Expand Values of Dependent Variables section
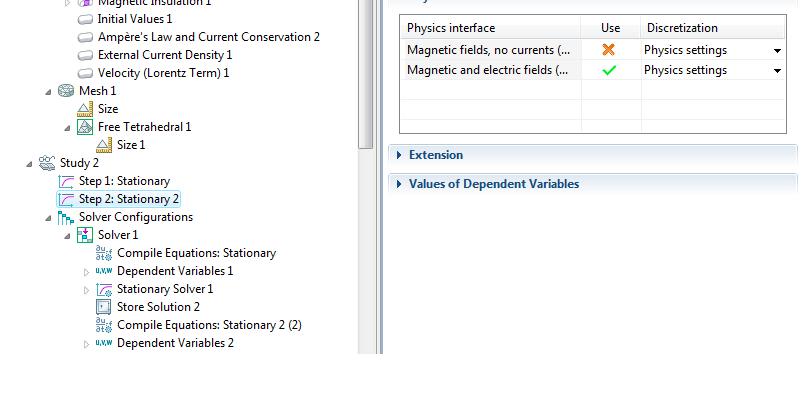Viewport: 801px width, 400px height. 493,184
